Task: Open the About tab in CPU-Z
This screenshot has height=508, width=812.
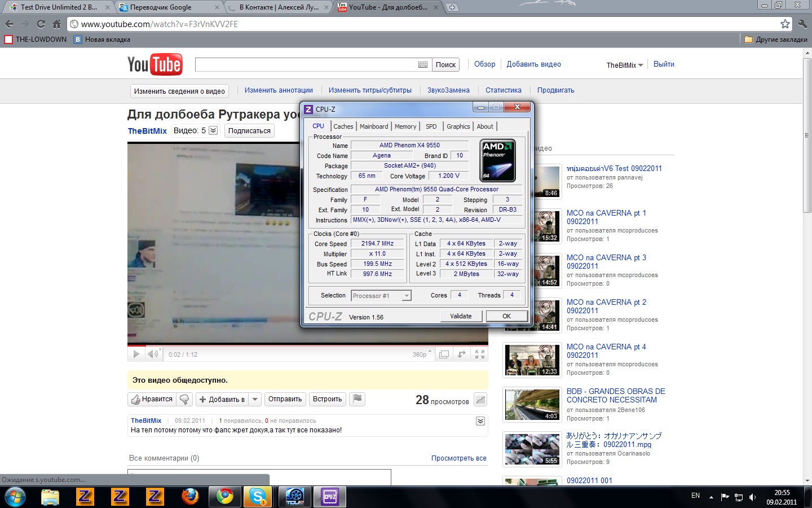Action: point(485,126)
